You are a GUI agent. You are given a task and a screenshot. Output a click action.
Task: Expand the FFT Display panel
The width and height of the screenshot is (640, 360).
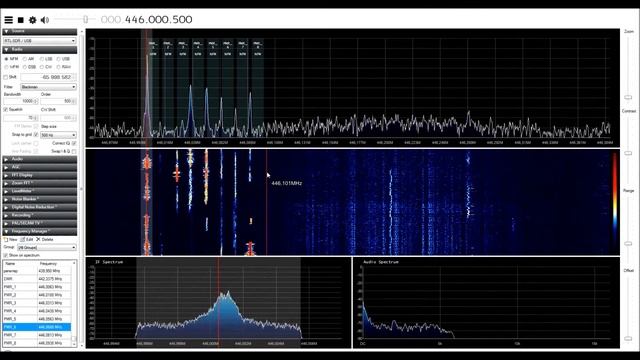pyautogui.click(x=40, y=175)
